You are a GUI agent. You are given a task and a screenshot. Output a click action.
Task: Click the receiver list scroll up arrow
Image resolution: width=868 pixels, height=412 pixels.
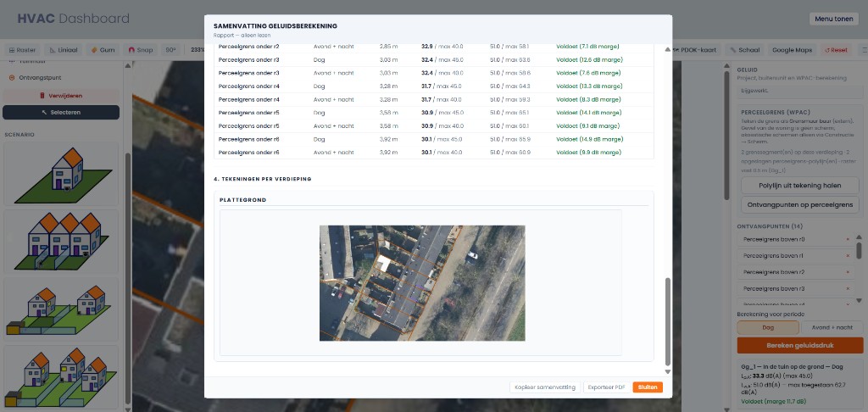tap(859, 237)
